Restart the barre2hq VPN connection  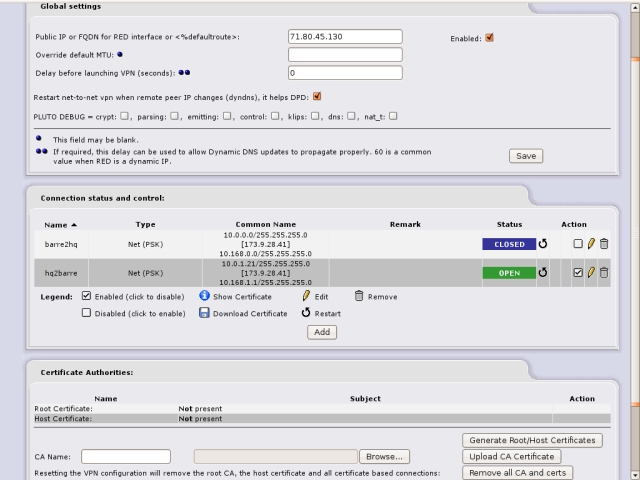pos(543,243)
